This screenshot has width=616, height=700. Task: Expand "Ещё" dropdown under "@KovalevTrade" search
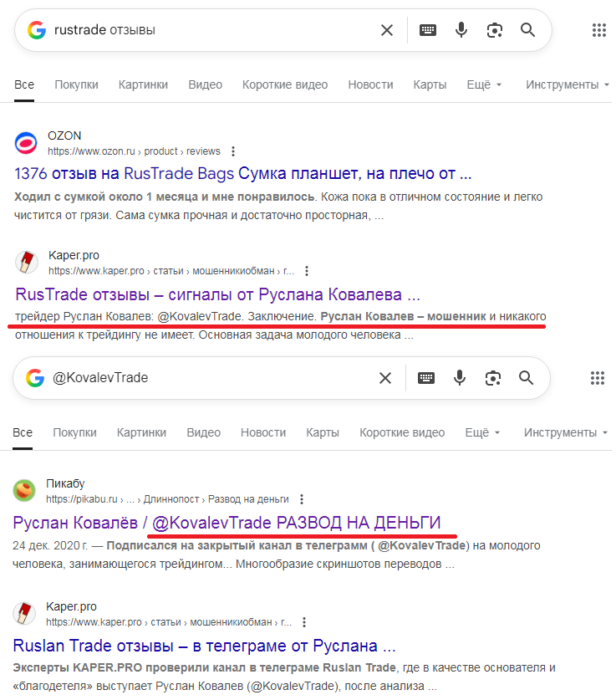[482, 432]
